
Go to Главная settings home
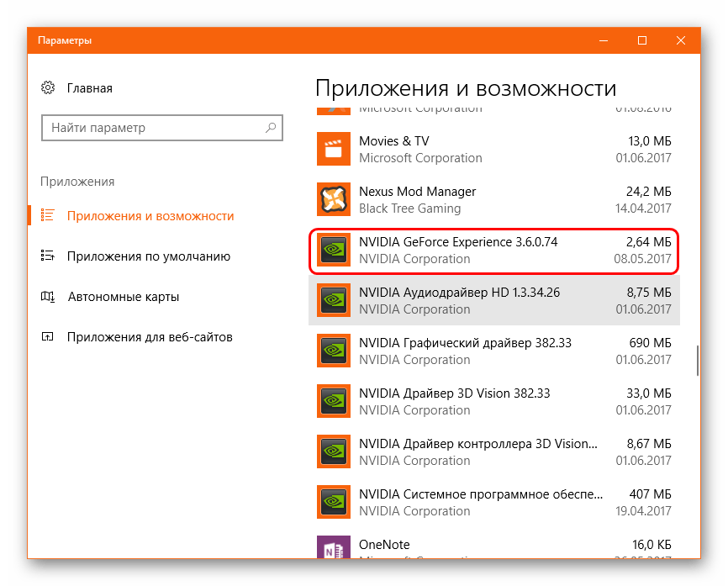tap(89, 88)
